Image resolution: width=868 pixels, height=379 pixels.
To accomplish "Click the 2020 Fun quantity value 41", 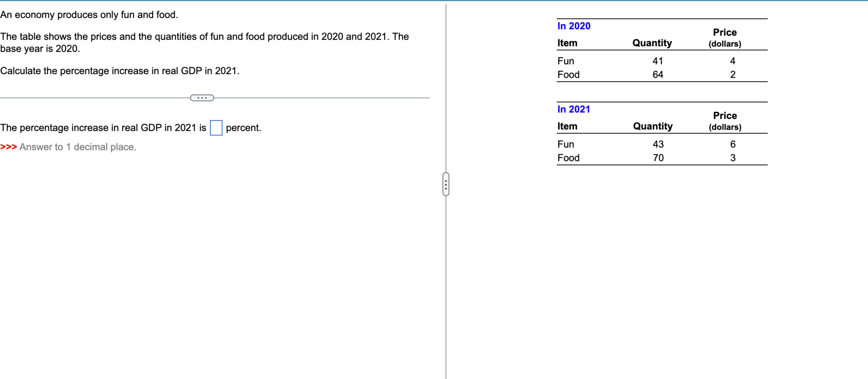I will [x=657, y=61].
